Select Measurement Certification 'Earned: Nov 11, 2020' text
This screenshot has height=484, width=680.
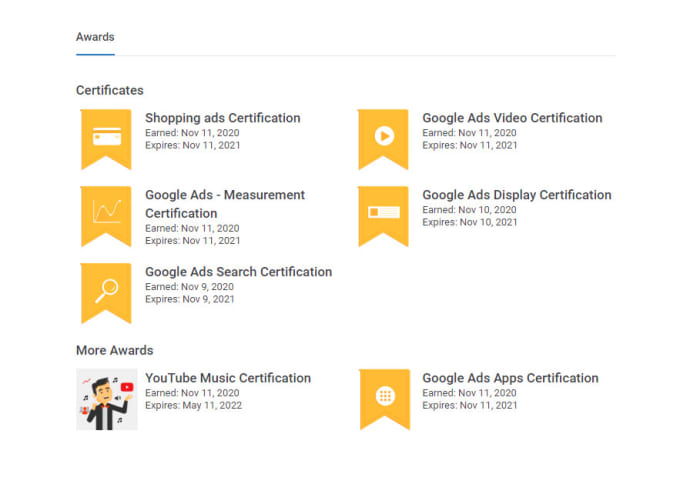[192, 228]
